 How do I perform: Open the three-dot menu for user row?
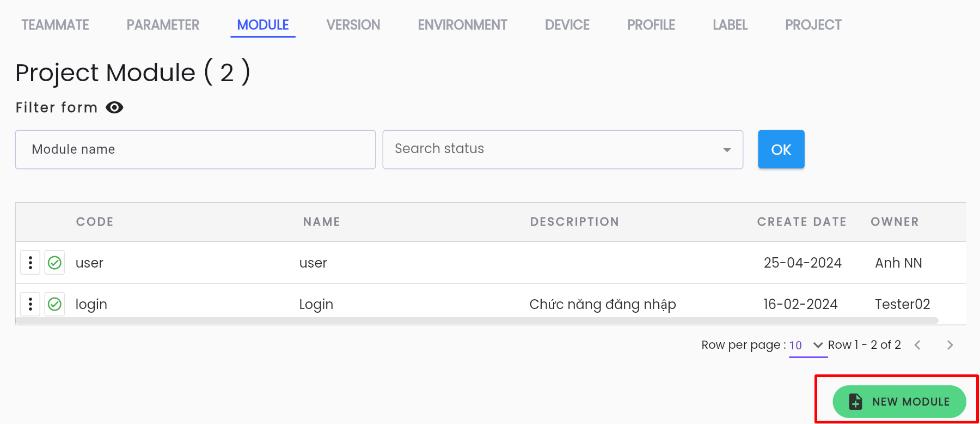(x=30, y=263)
